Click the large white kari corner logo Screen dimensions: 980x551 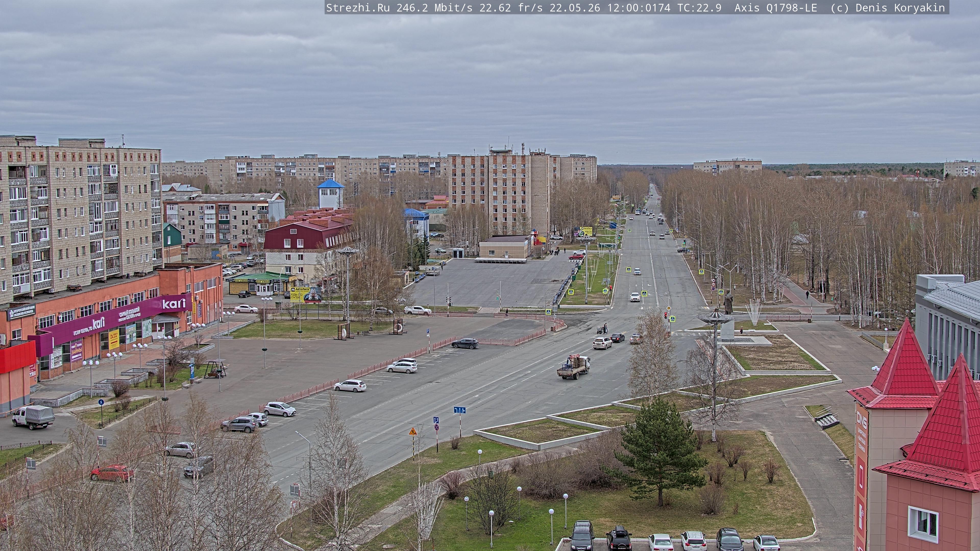click(174, 304)
